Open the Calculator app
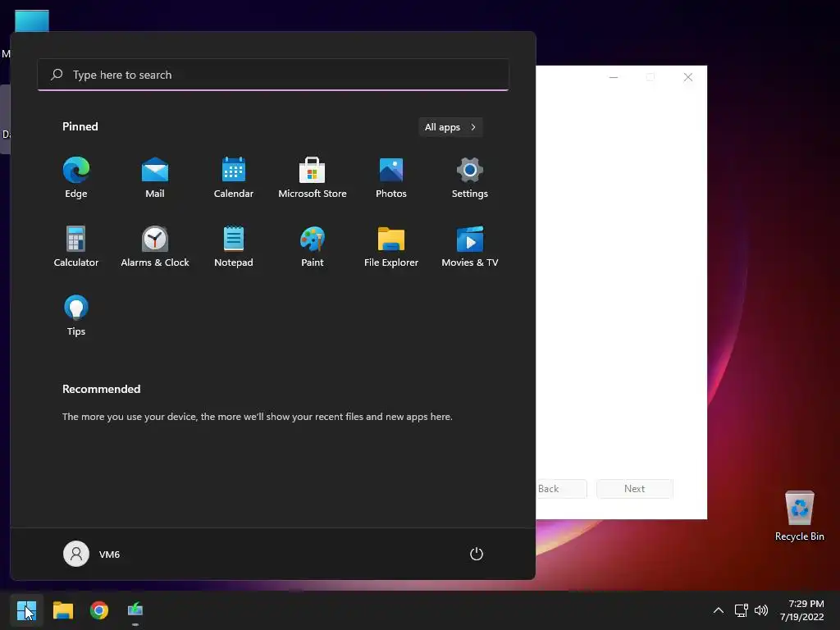The width and height of the screenshot is (840, 630). (x=76, y=247)
